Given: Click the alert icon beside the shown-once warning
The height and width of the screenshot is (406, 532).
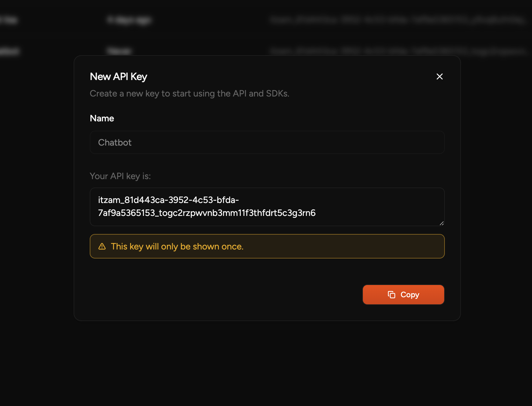Looking at the screenshot, I should [102, 246].
